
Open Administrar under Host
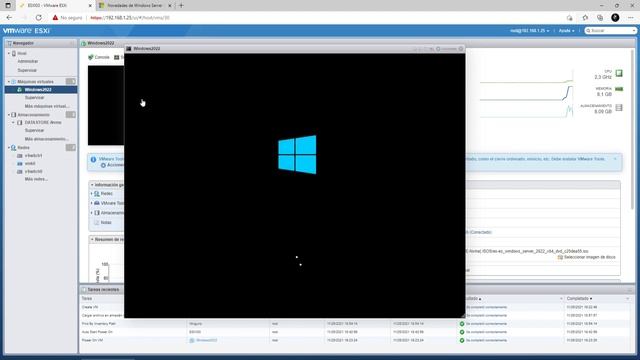28,61
